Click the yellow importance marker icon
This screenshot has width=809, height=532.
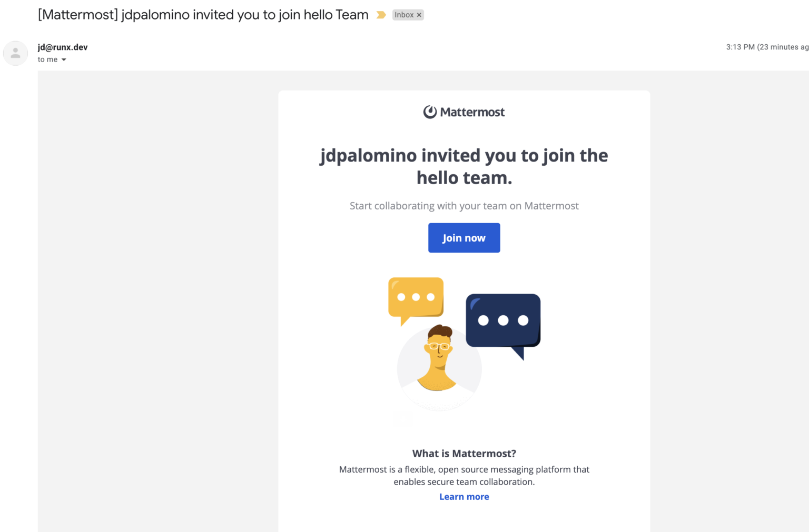point(381,15)
